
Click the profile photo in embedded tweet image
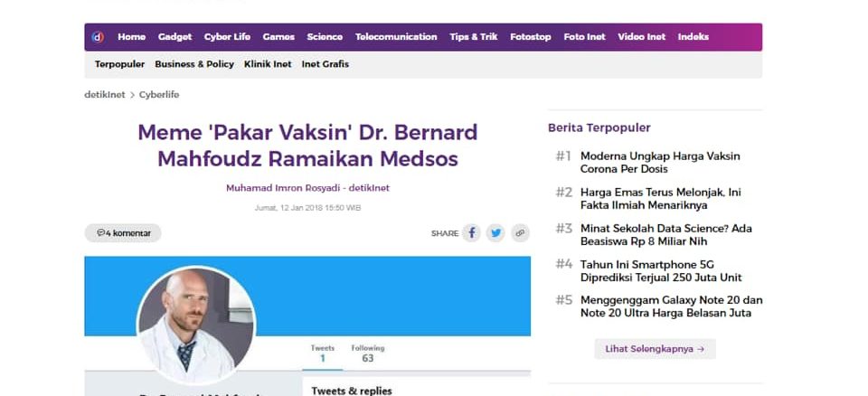coord(196,325)
